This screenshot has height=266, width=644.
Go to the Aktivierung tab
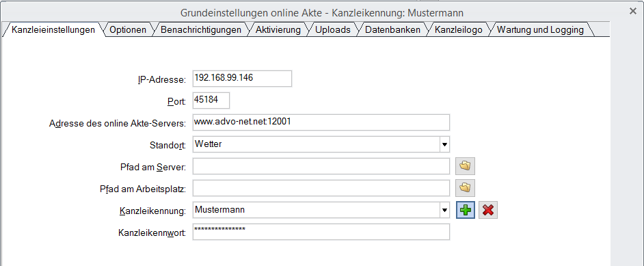tap(278, 30)
